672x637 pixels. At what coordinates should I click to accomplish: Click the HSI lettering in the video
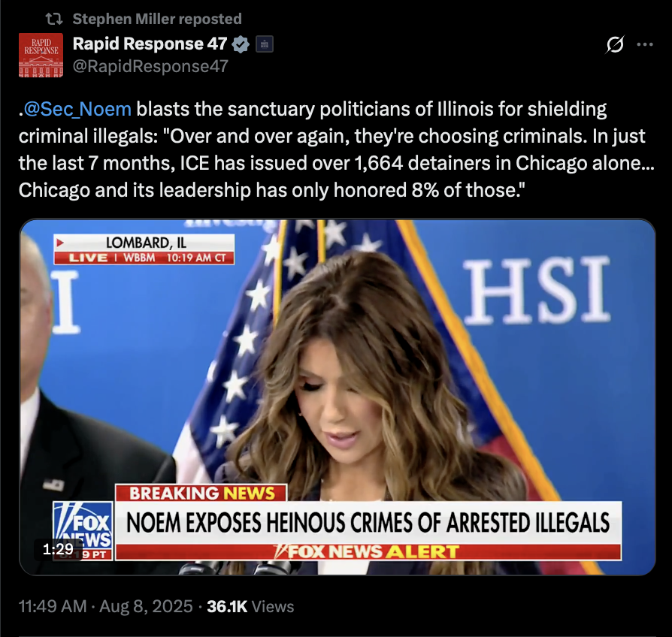[537, 290]
